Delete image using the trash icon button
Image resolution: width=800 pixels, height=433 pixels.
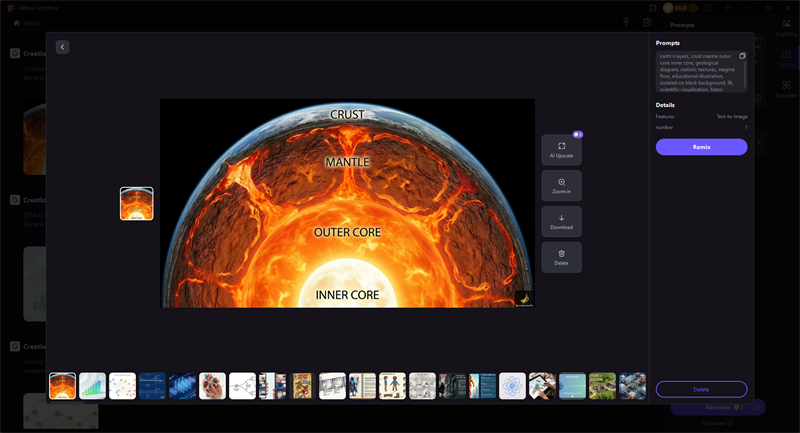(561, 257)
